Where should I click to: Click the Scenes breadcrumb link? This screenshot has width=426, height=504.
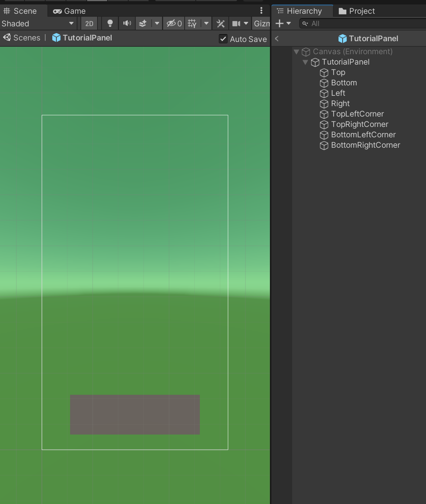[26, 38]
